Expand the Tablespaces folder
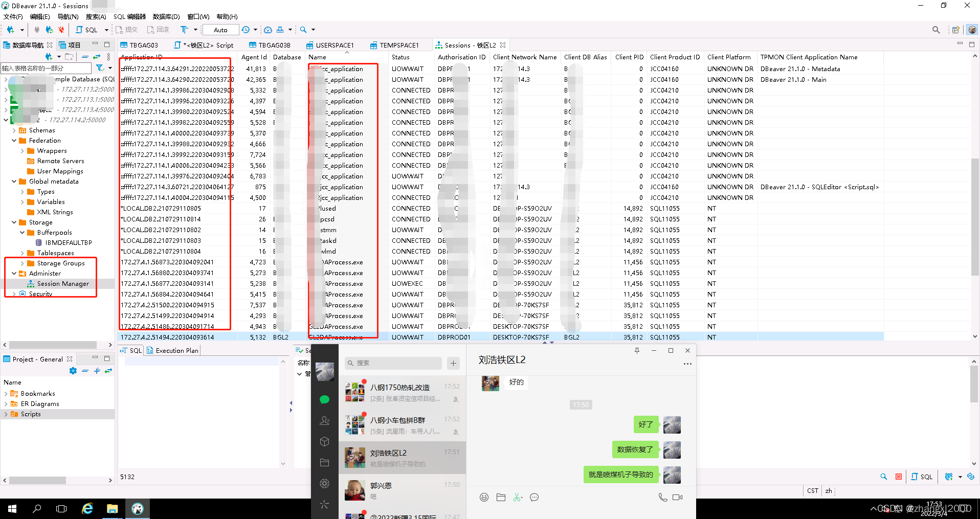Viewport: 980px width, 519px height. (23, 253)
